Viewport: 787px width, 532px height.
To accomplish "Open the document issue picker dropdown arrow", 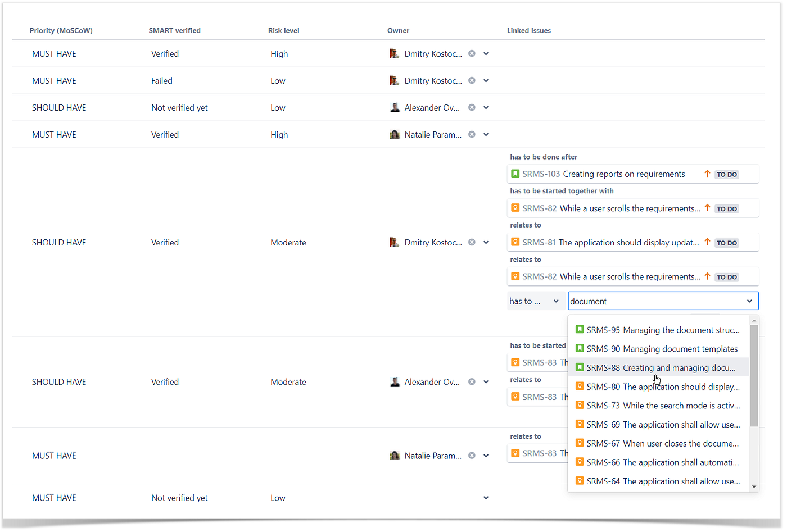I will pyautogui.click(x=749, y=301).
